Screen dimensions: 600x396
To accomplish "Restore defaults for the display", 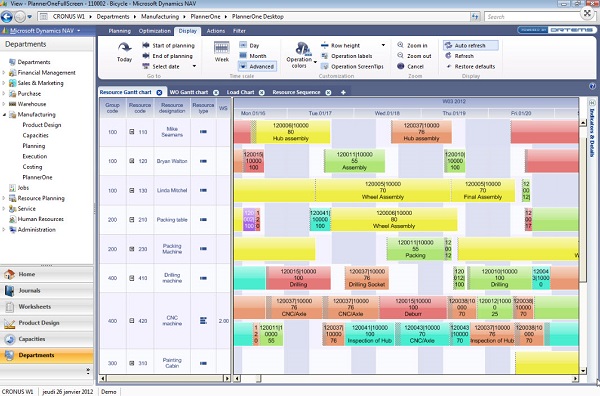I will [470, 67].
